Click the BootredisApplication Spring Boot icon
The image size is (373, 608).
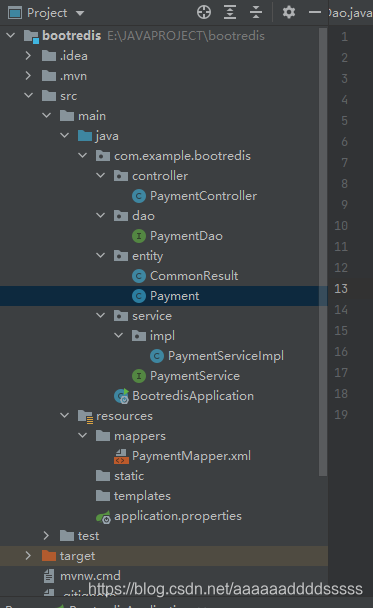pos(121,396)
